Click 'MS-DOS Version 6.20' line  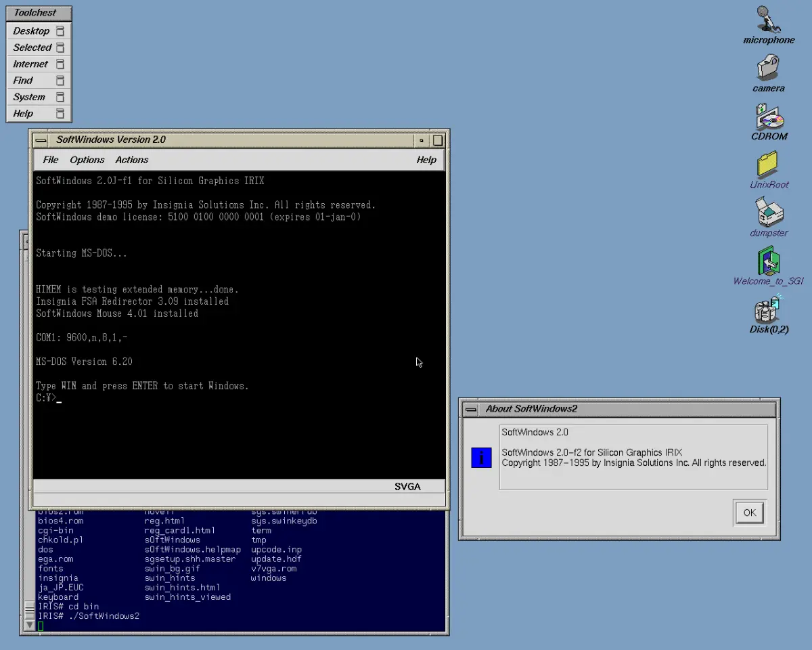click(x=84, y=362)
